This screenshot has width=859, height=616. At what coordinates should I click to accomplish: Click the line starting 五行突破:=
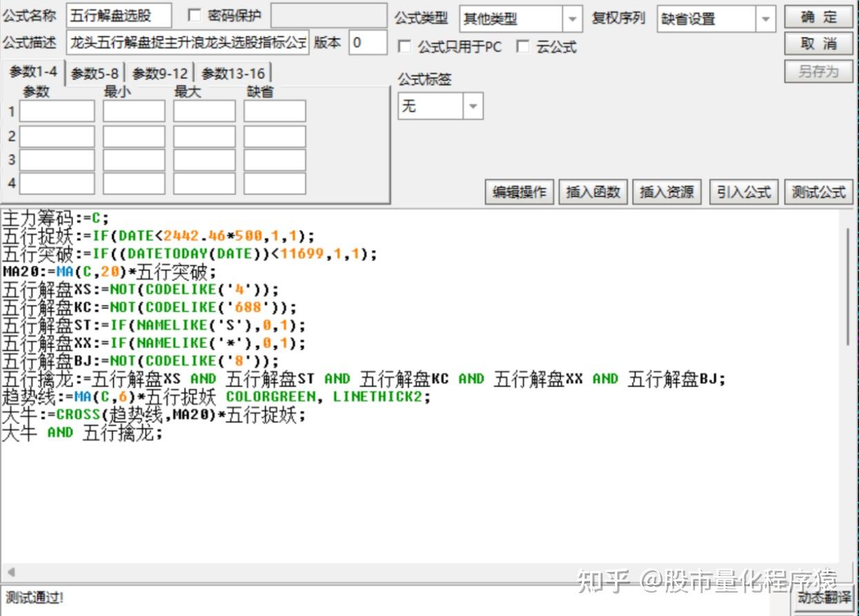point(190,254)
